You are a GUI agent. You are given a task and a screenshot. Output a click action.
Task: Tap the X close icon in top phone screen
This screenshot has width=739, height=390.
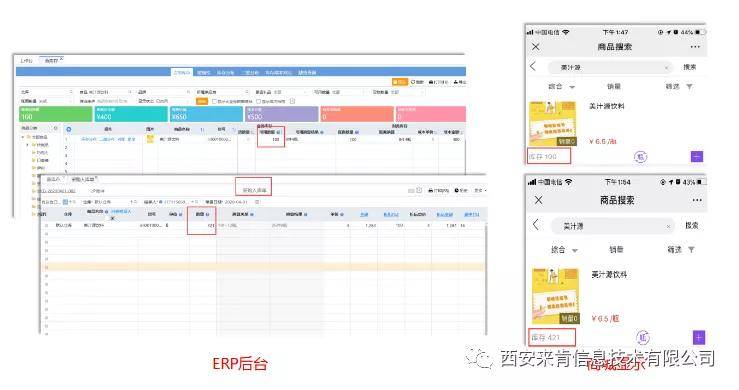[535, 47]
